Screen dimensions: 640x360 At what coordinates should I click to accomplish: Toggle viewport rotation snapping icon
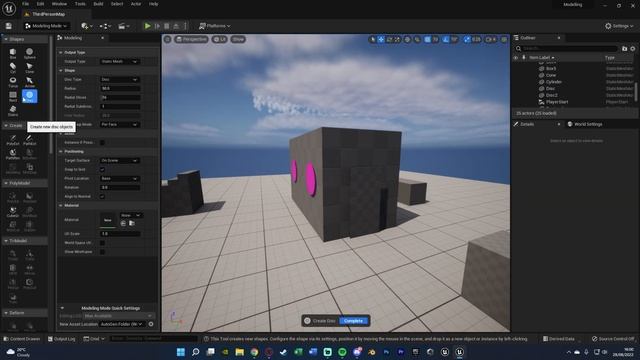point(446,39)
